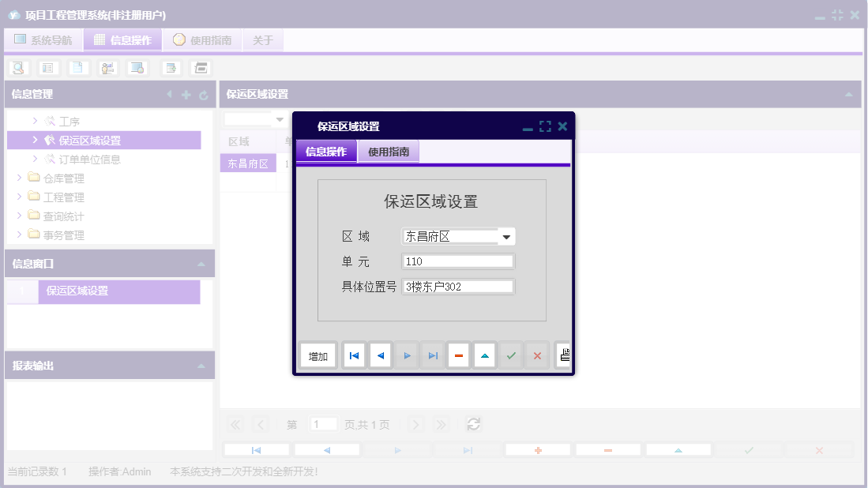
Task: Expand the 仓库管理 folder in the tree
Action: [x=20, y=177]
